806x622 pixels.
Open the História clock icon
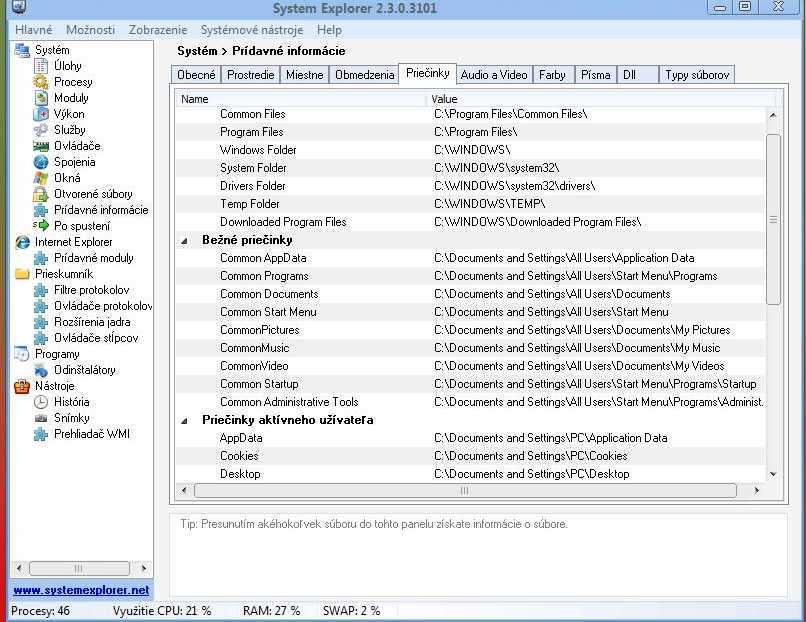pyautogui.click(x=41, y=402)
